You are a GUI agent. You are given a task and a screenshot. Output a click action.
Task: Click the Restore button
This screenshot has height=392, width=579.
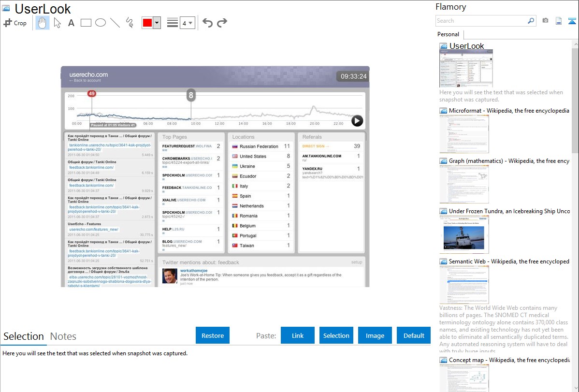click(x=213, y=335)
